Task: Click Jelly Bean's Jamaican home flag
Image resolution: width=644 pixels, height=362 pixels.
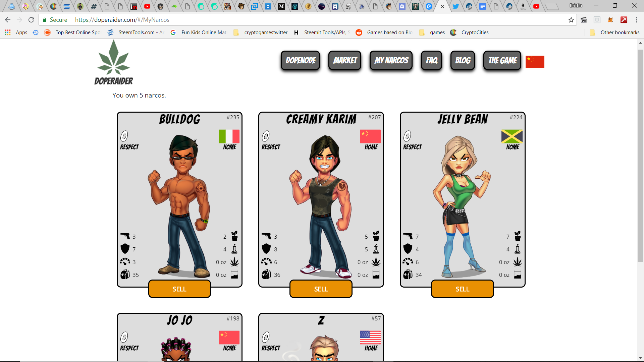Action: pyautogui.click(x=512, y=136)
